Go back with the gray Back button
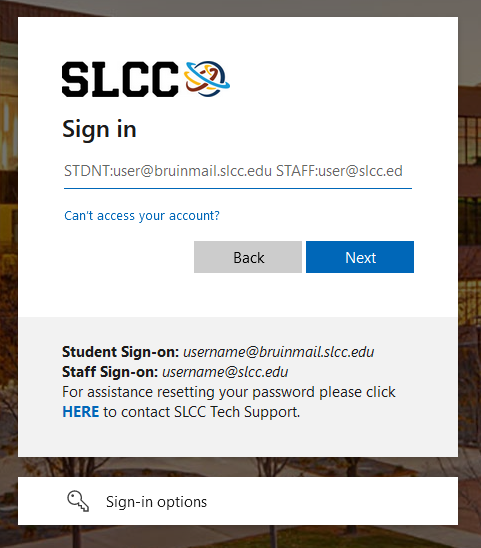This screenshot has height=548, width=481. (248, 257)
